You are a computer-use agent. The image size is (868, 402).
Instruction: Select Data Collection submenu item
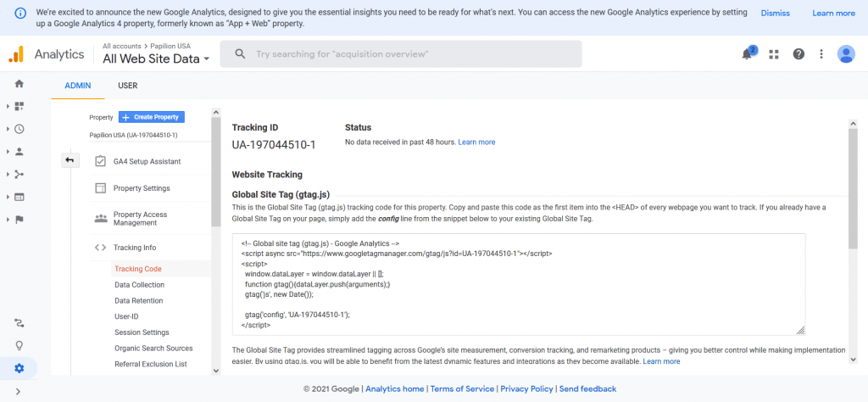click(140, 285)
